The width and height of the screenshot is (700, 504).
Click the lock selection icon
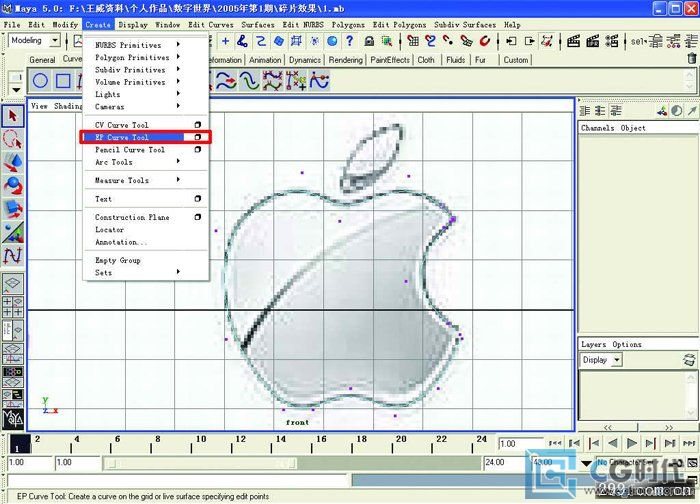(x=369, y=41)
